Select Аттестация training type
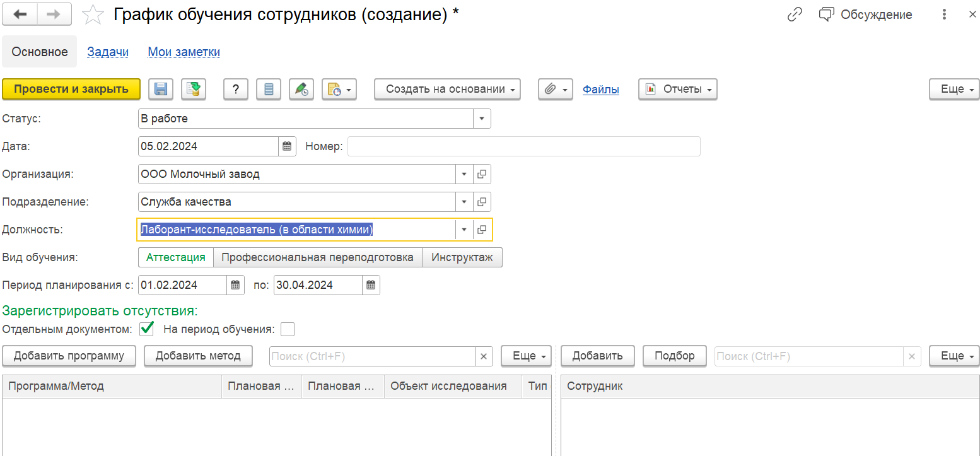The width and height of the screenshot is (980, 456). (x=176, y=257)
